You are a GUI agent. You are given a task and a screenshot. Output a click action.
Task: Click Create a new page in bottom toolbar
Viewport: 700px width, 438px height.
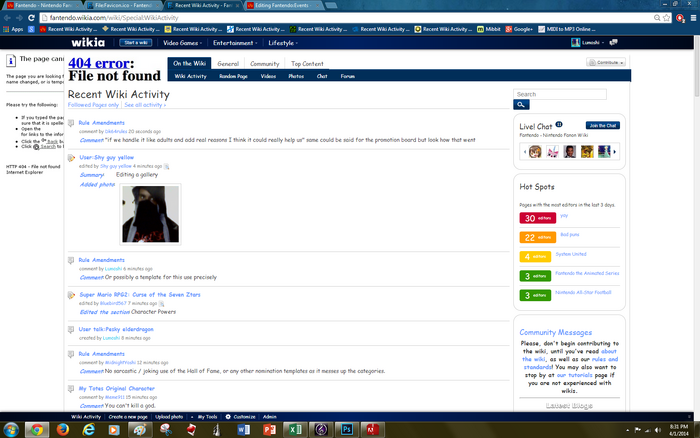tap(128, 417)
